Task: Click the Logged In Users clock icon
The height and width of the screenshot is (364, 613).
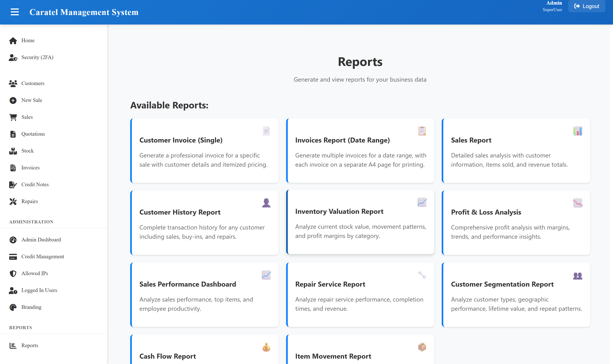Action: 13,290
